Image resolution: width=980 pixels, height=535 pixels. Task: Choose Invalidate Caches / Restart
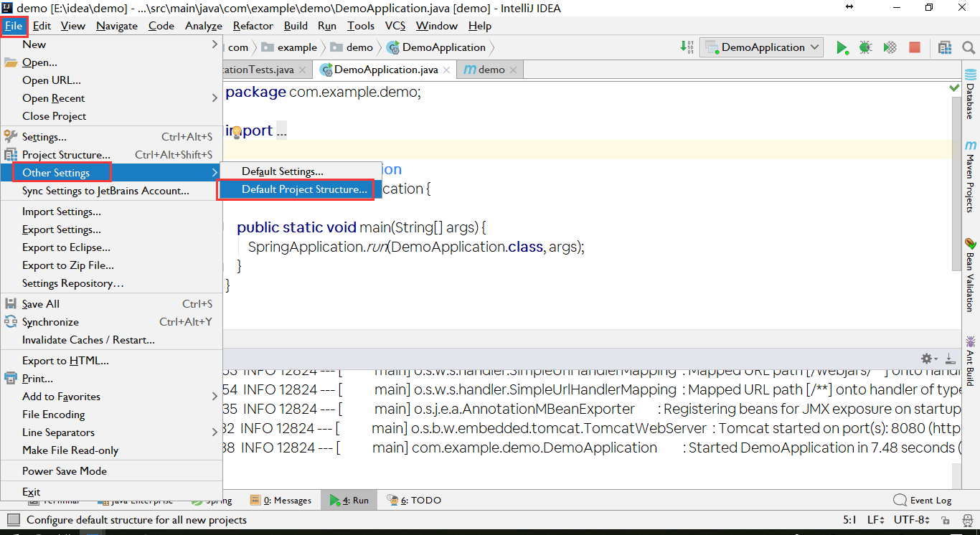pos(111,340)
